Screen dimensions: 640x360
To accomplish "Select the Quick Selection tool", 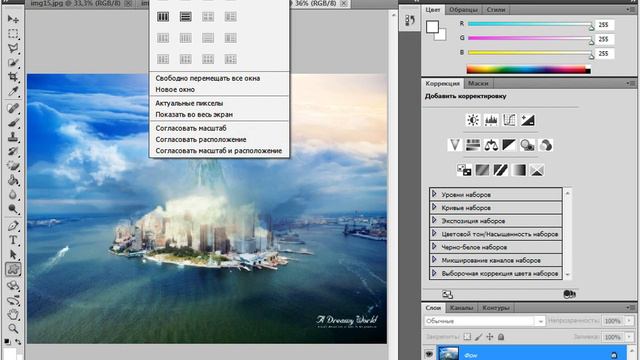I will [13, 62].
